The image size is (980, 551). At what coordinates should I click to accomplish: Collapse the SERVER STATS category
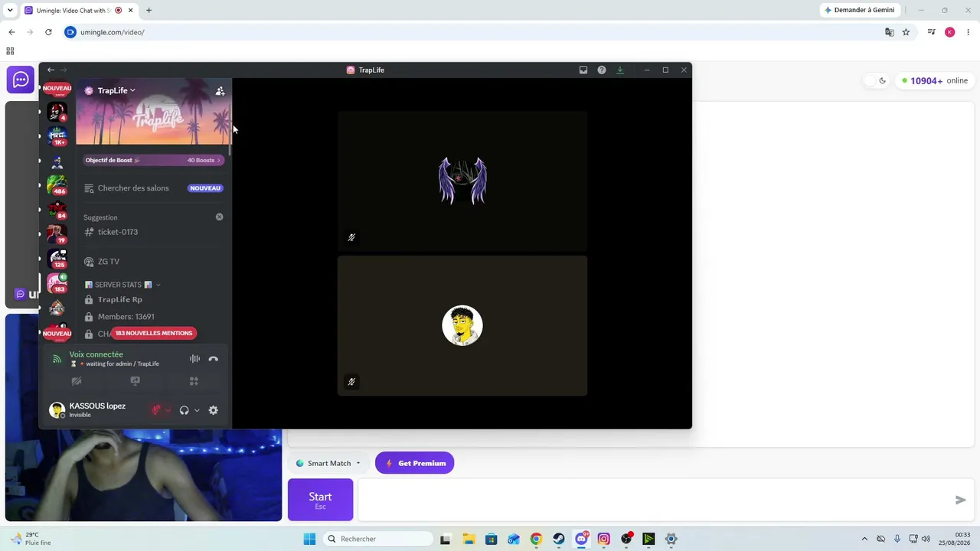tap(122, 285)
